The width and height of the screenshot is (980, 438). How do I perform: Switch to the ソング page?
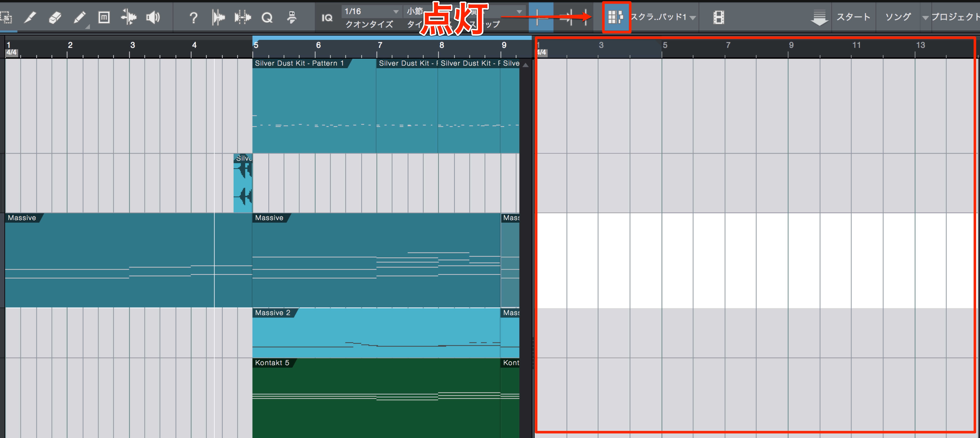point(898,17)
